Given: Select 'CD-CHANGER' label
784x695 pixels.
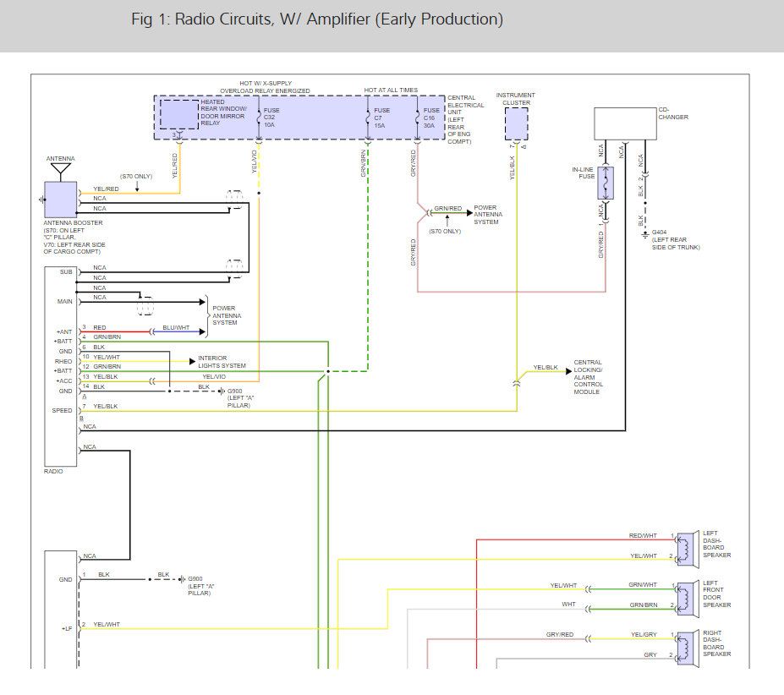Looking at the screenshot, I should pos(673,113).
